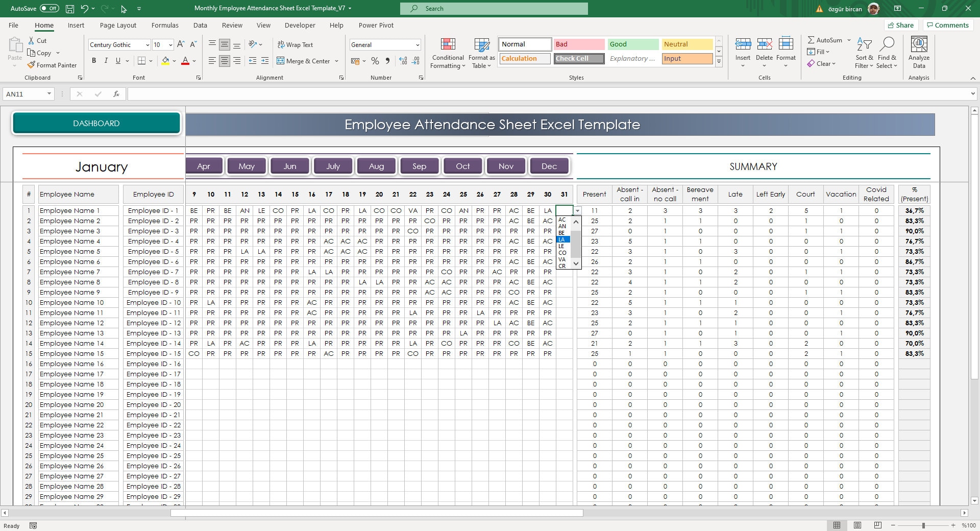Toggle underline on selected cell
980x531 pixels.
pyautogui.click(x=117, y=61)
